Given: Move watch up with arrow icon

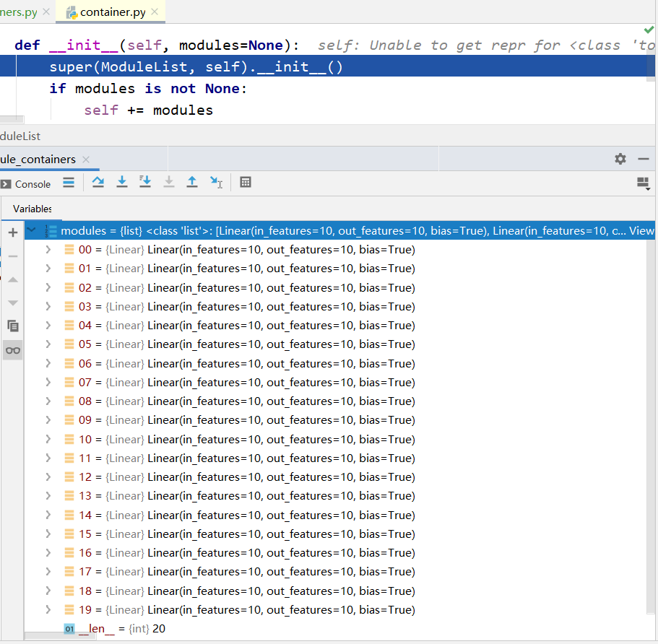Looking at the screenshot, I should coord(13,279).
